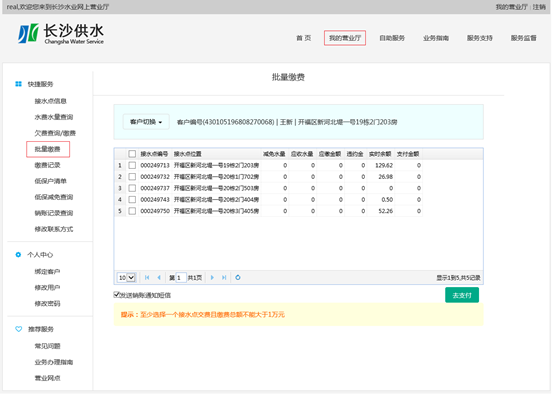Viewport: 553px width, 395px height.
Task: Check the box for row 000249713
Action: click(x=132, y=165)
